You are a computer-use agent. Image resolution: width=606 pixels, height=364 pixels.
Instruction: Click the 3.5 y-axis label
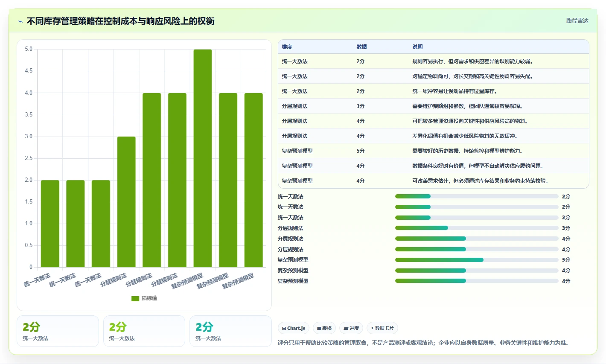coord(29,115)
